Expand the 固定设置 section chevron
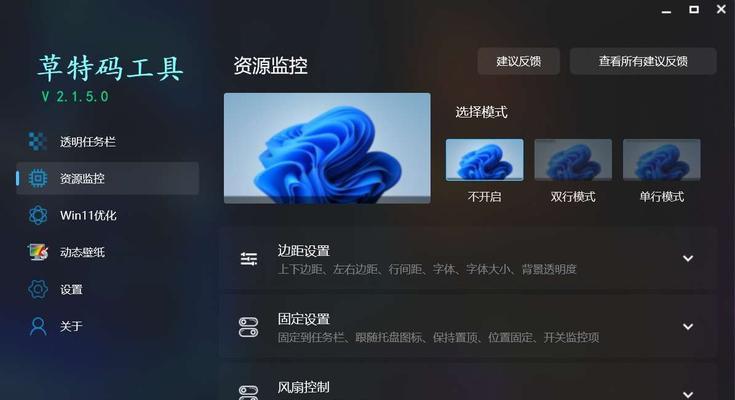This screenshot has width=735, height=400. tap(688, 326)
